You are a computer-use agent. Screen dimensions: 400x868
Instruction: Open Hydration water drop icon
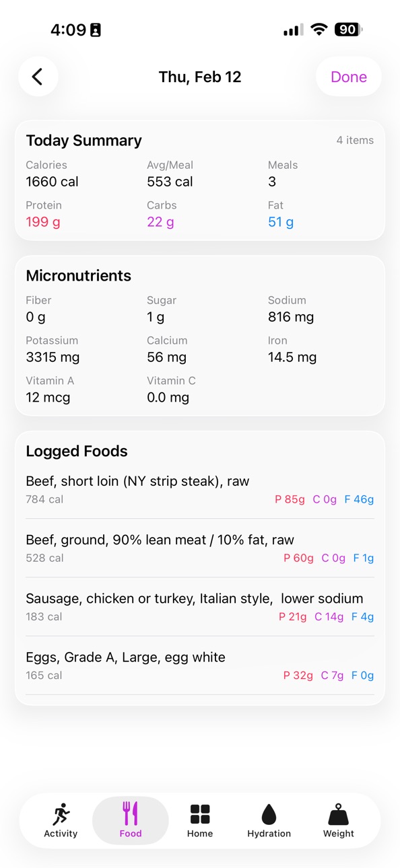coord(269,814)
